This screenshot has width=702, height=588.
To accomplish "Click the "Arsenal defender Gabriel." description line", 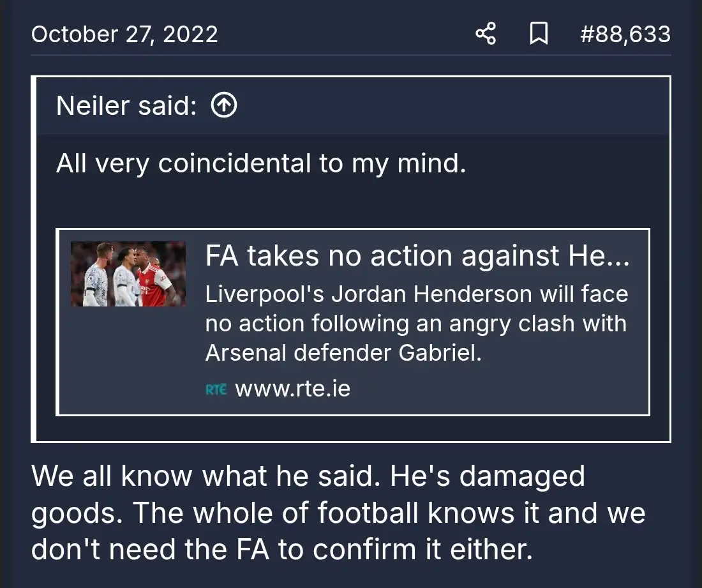I will tap(343, 353).
